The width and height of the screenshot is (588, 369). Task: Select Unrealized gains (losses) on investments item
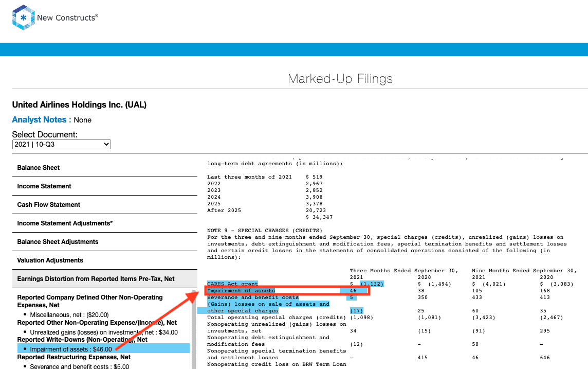point(103,332)
